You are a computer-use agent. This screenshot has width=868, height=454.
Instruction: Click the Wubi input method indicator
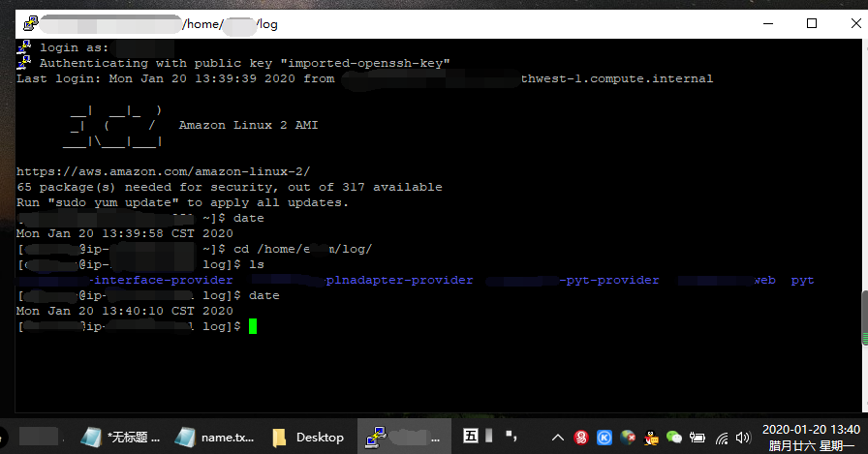pos(471,436)
